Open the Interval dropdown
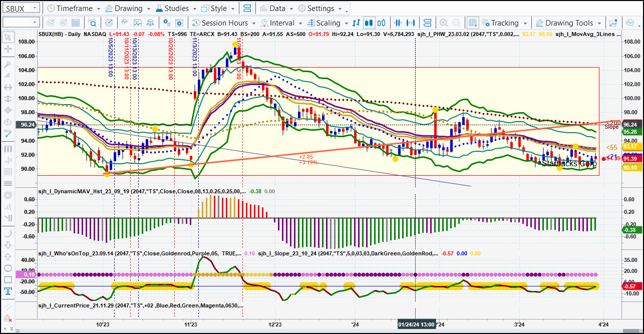Viewport: 644px width, 334px height. tap(281, 23)
